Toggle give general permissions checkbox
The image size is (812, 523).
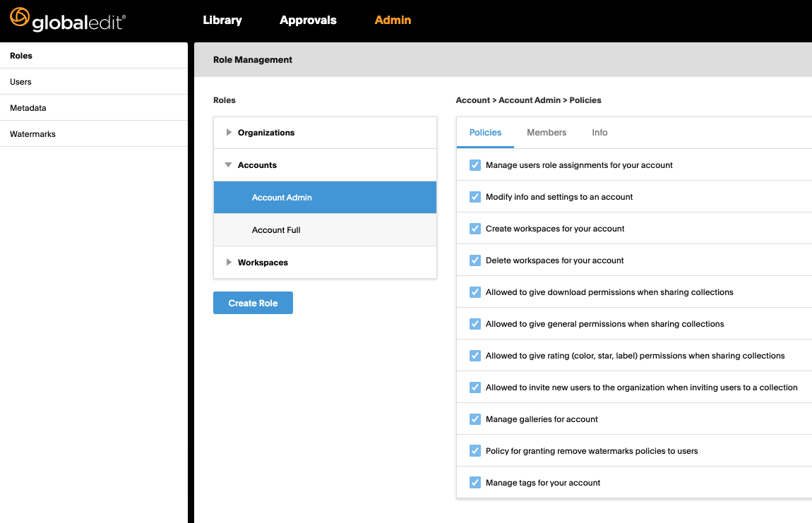[475, 324]
